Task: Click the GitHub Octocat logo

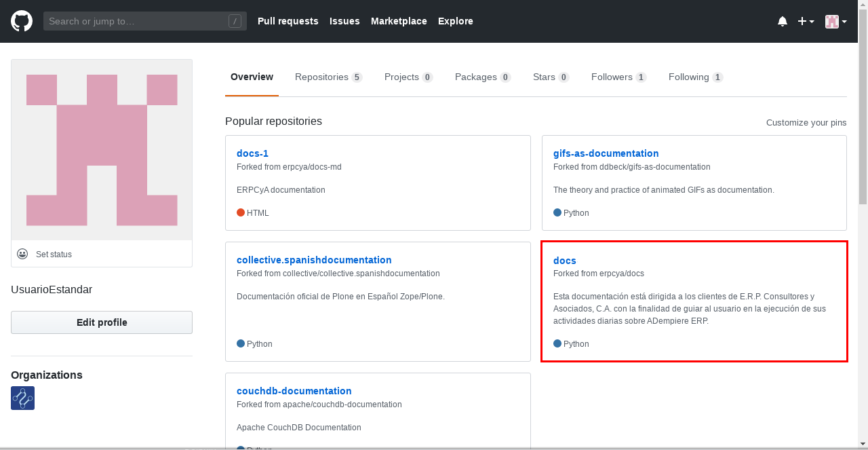Action: [x=22, y=21]
